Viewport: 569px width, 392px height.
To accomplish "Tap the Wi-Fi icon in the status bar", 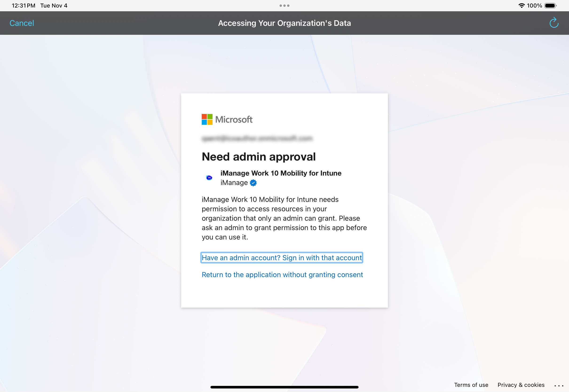I will (522, 5).
